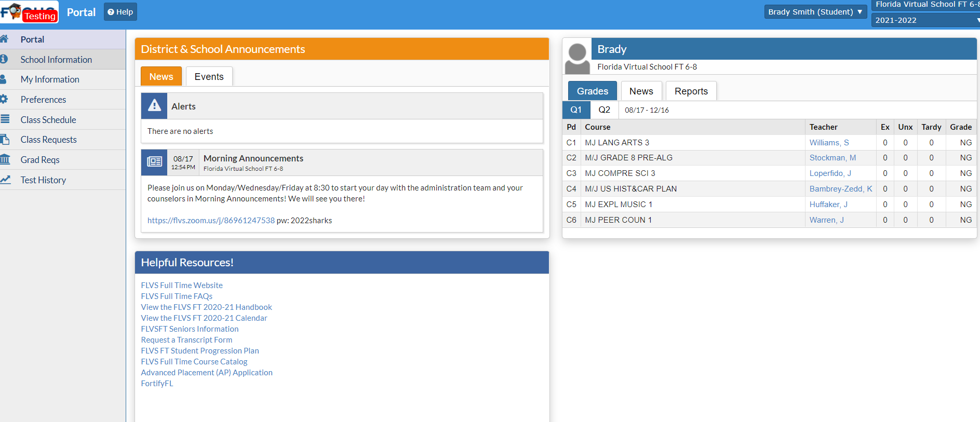Open the flvs.zoom.us meeting link
This screenshot has width=980, height=422.
click(211, 221)
